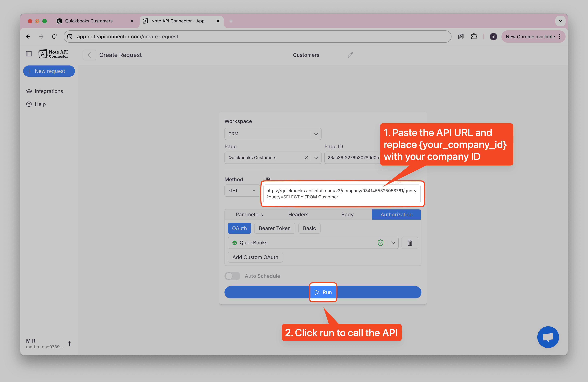Open the Chrome extensions puzzle icon

pos(474,37)
